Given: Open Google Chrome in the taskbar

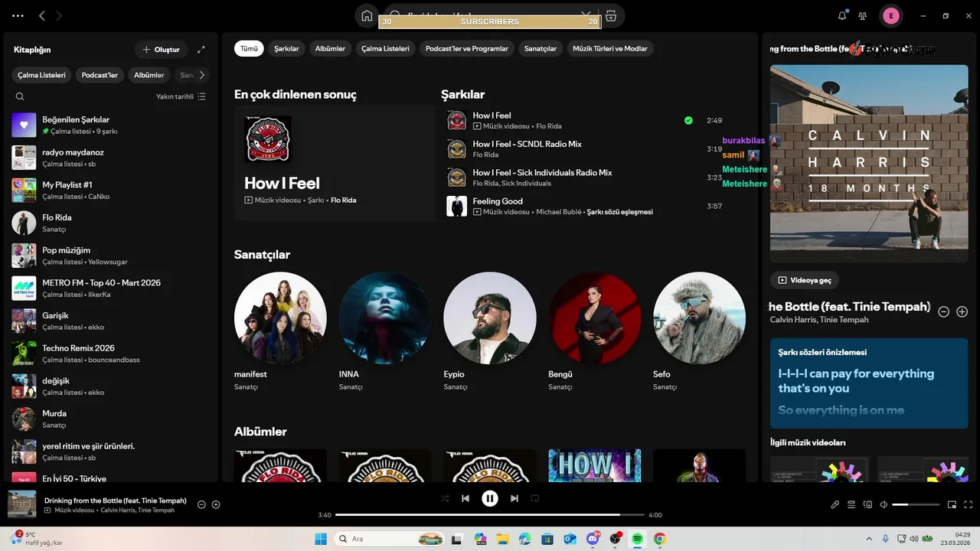Looking at the screenshot, I should pos(659,539).
